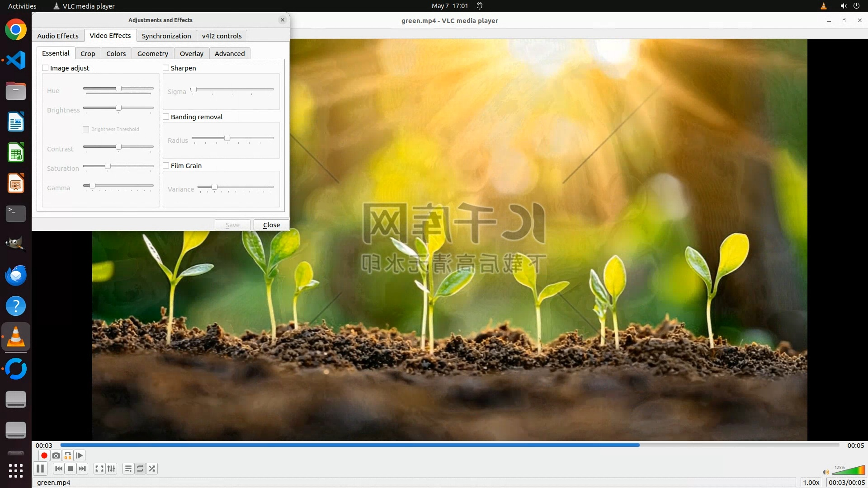Open extended settings equalizer icon

point(111,469)
